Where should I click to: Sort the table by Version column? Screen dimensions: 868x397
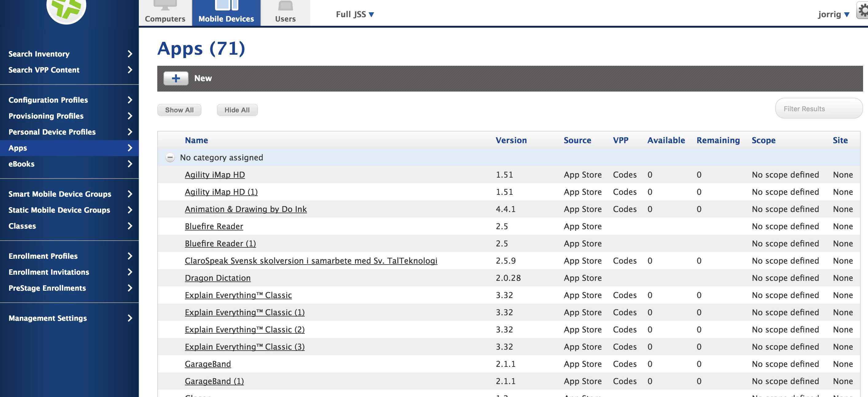click(x=511, y=140)
